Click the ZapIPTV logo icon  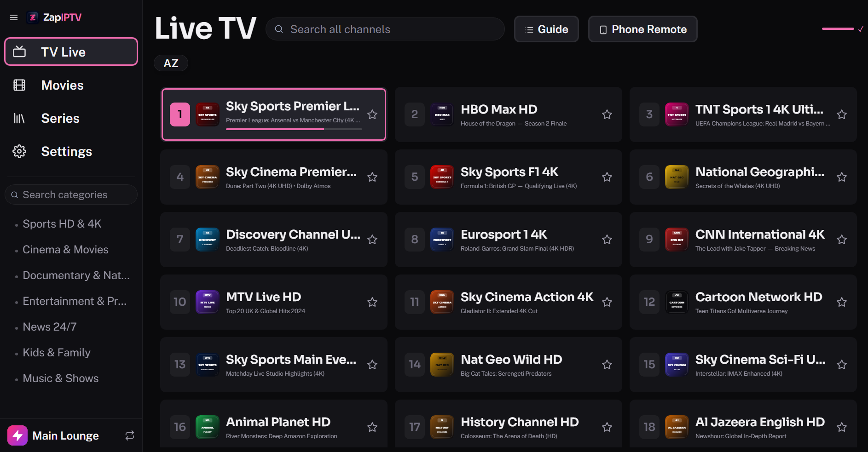pyautogui.click(x=33, y=17)
